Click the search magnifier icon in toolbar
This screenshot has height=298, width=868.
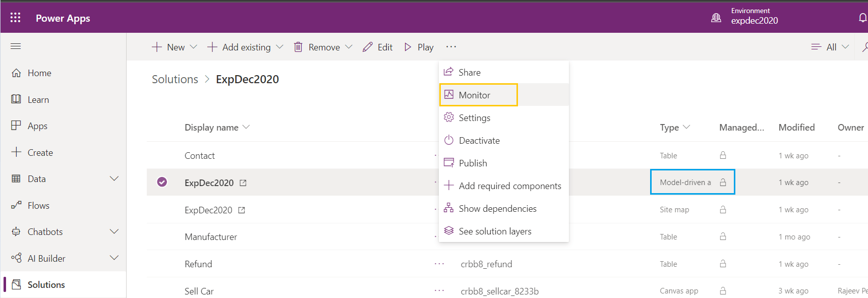click(864, 47)
